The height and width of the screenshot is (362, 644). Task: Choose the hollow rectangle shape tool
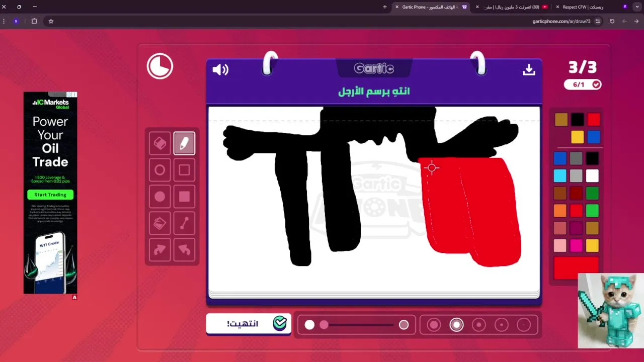[184, 170]
